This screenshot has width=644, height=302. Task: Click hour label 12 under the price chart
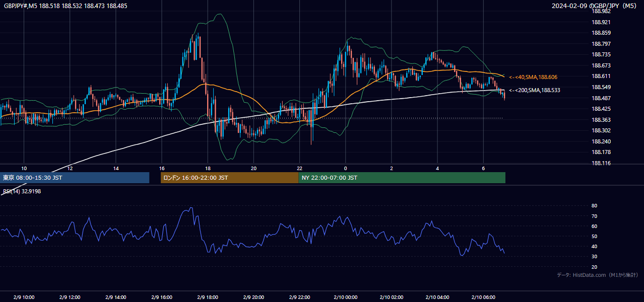tap(70, 168)
